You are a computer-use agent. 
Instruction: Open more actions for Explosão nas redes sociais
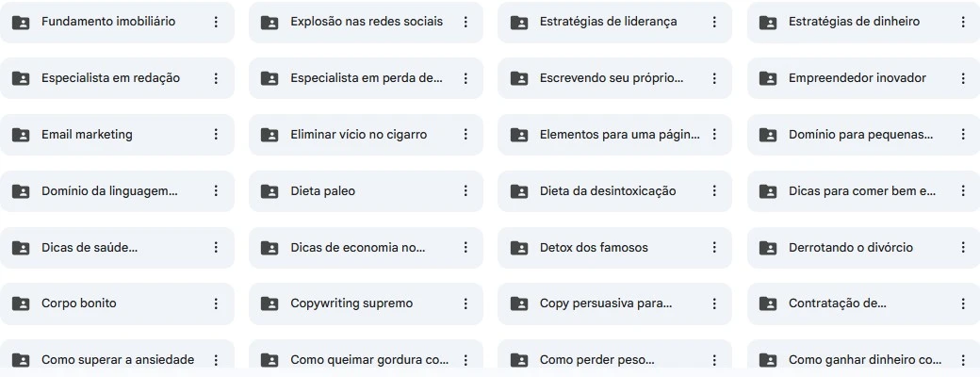(x=465, y=22)
